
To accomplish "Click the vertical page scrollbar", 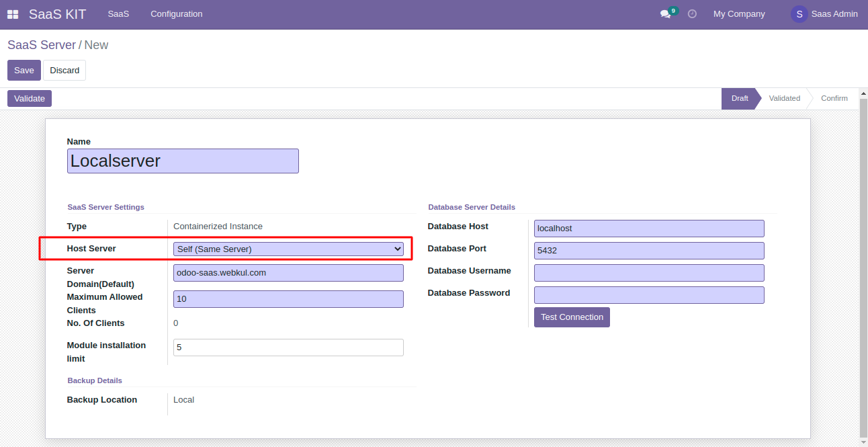I will pos(863,267).
